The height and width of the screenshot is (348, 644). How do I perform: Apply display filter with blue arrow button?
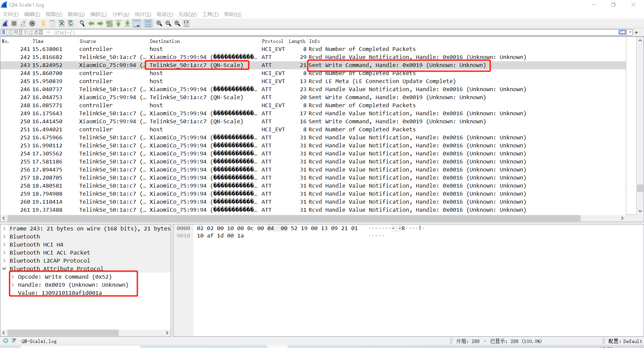tap(623, 32)
